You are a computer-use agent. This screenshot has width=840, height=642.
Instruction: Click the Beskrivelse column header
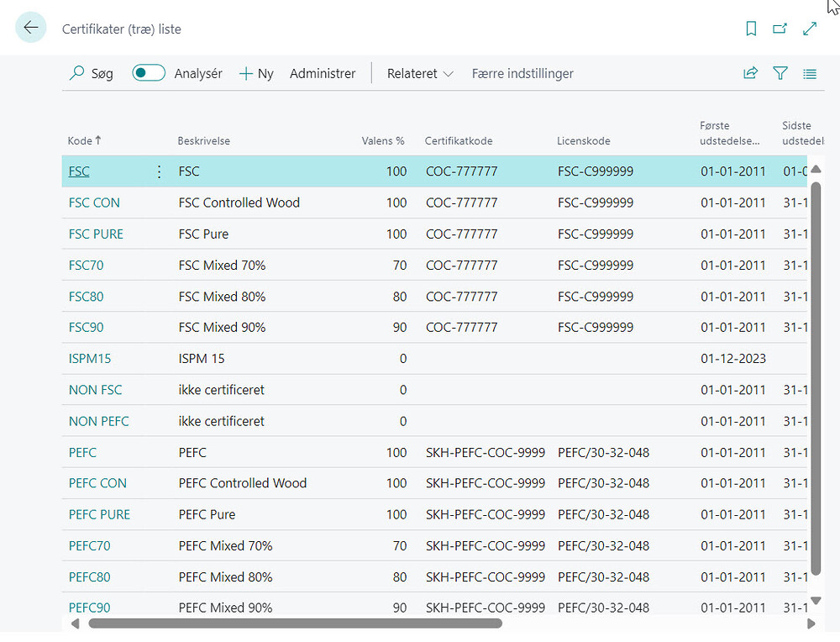tap(203, 140)
